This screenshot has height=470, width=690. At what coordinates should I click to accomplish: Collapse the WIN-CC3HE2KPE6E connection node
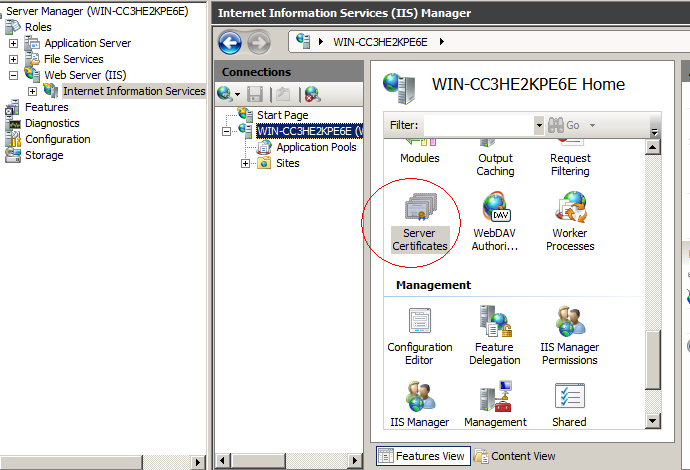[227, 132]
